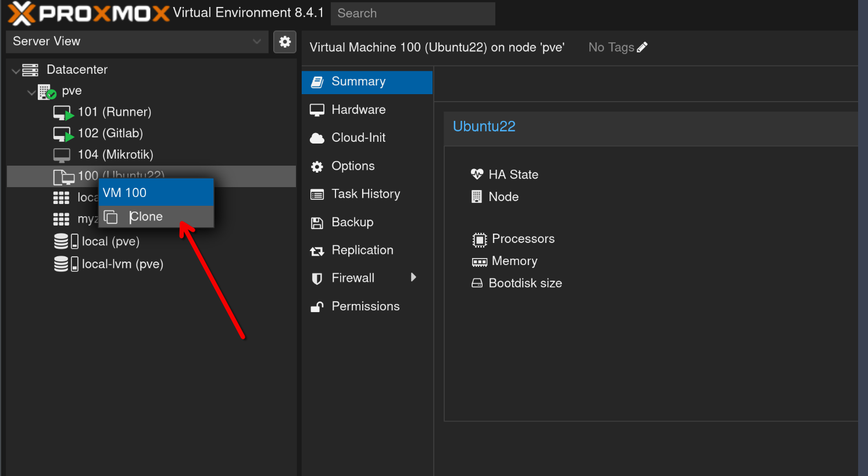Click the Ubuntu22 title in summary panel
868x476 pixels.
pyautogui.click(x=484, y=126)
